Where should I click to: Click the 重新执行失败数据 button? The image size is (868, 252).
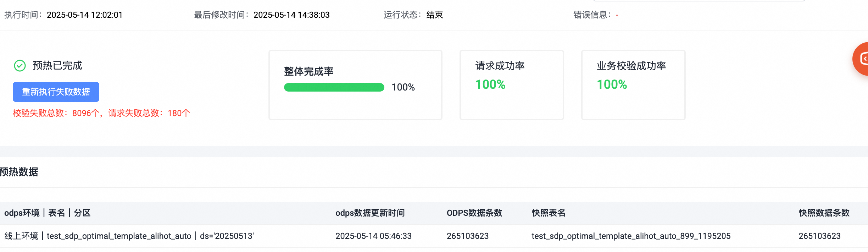tap(56, 92)
